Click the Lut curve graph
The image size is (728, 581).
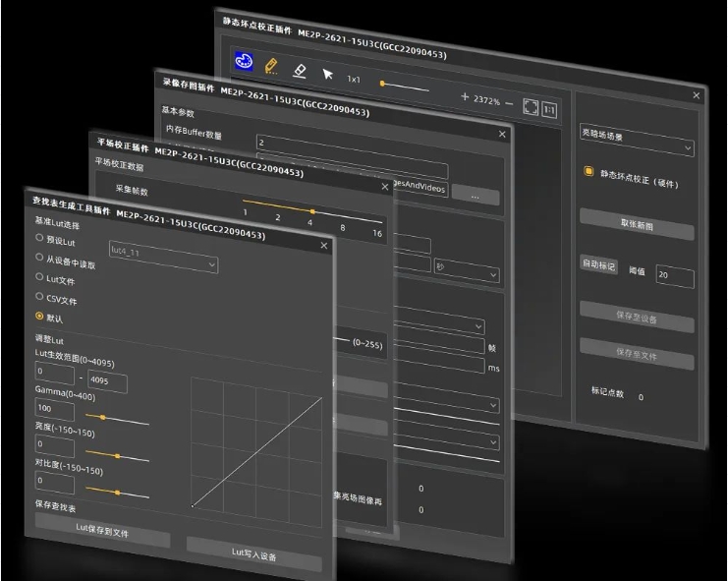coord(256,452)
